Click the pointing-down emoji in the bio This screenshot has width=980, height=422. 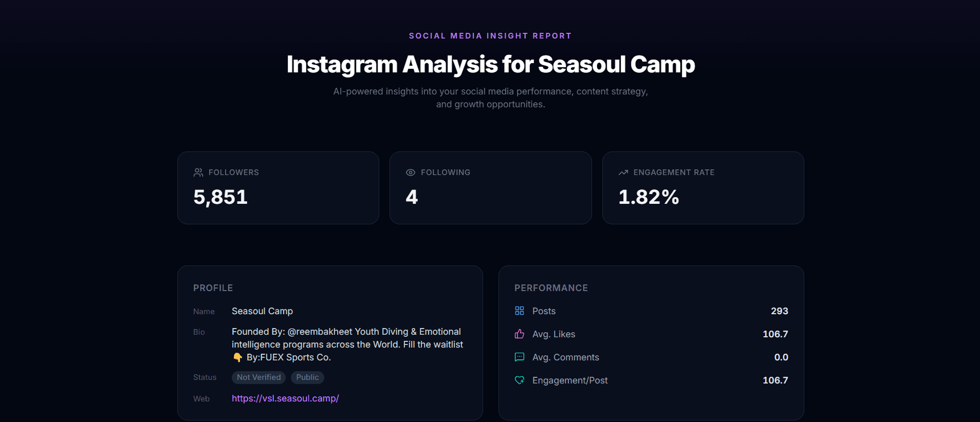click(237, 357)
